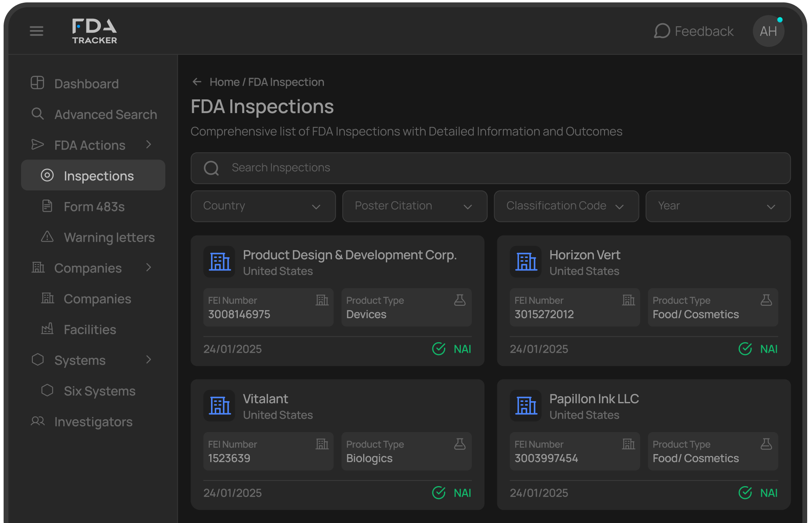This screenshot has height=523, width=812.
Task: Click the NAI checkmark icon on Papillon Ink card
Action: pos(745,493)
